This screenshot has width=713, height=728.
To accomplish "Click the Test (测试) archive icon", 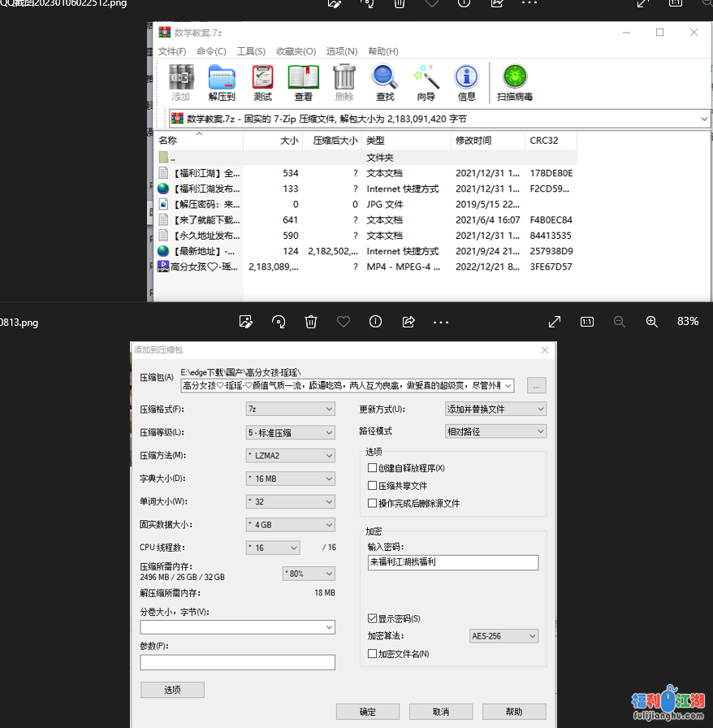I will [x=262, y=83].
